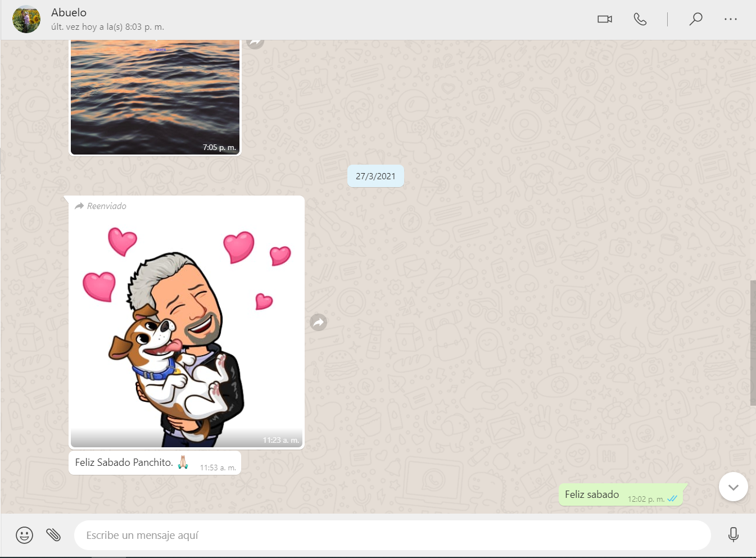Click the 27/3/2021 date label

click(375, 176)
